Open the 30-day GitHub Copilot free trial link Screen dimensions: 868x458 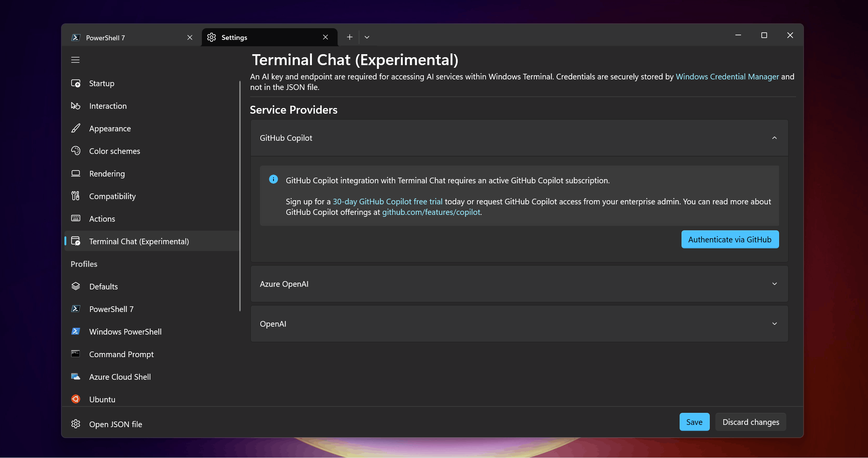[x=388, y=201]
